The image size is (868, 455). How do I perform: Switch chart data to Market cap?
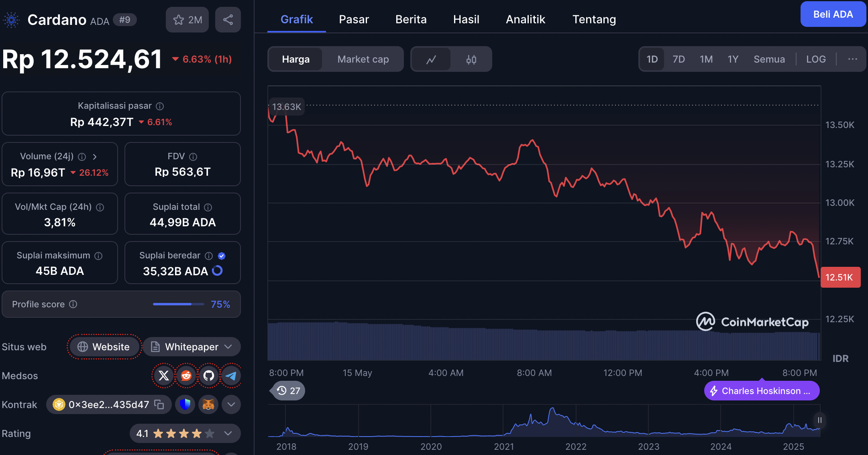pos(363,59)
